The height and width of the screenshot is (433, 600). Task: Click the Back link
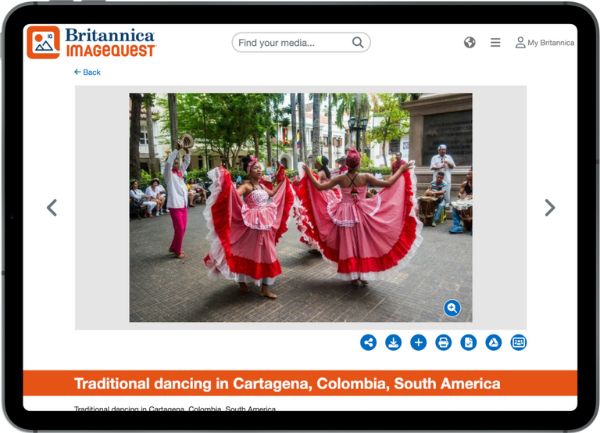click(x=87, y=72)
